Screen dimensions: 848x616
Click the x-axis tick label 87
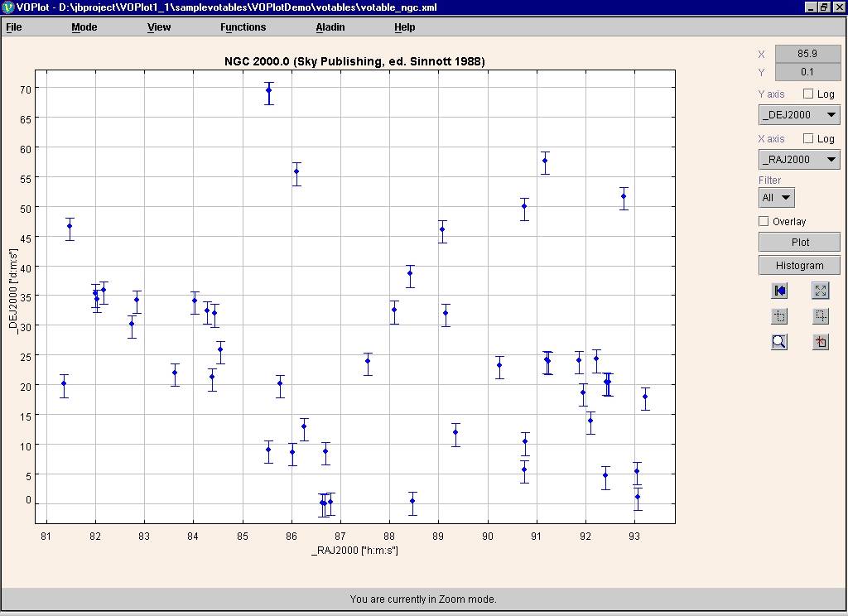(340, 536)
